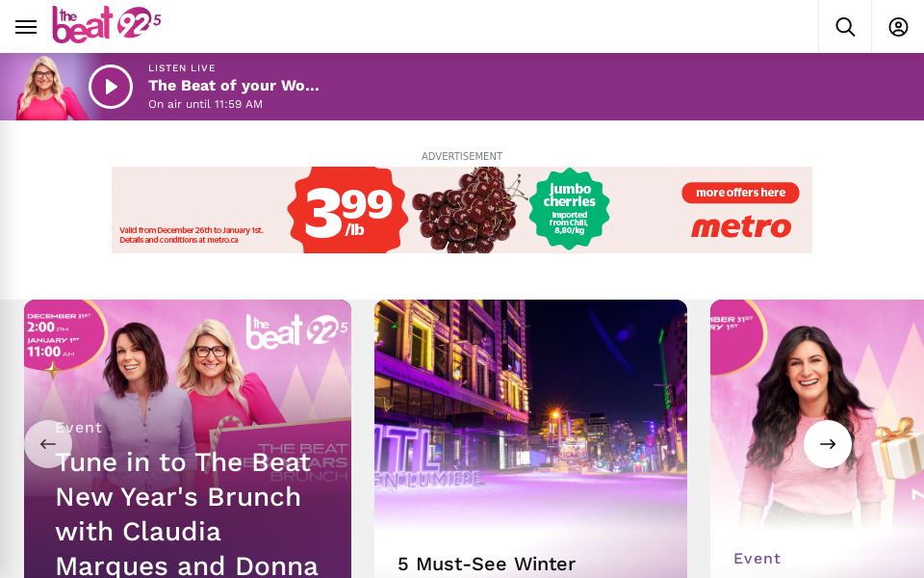Click the purple "Event" tag on third card
The image size is (924, 578).
[757, 558]
